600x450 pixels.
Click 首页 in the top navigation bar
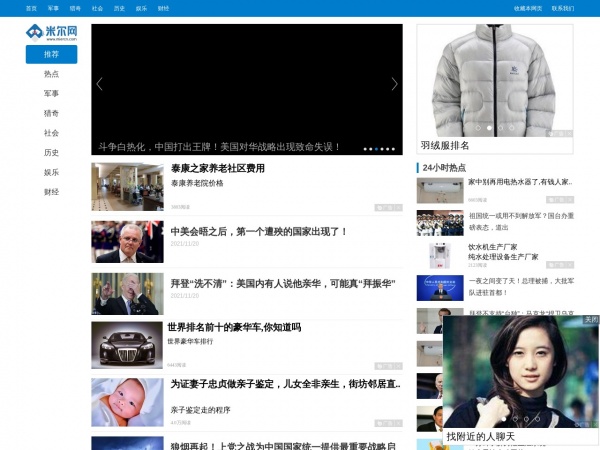point(31,8)
